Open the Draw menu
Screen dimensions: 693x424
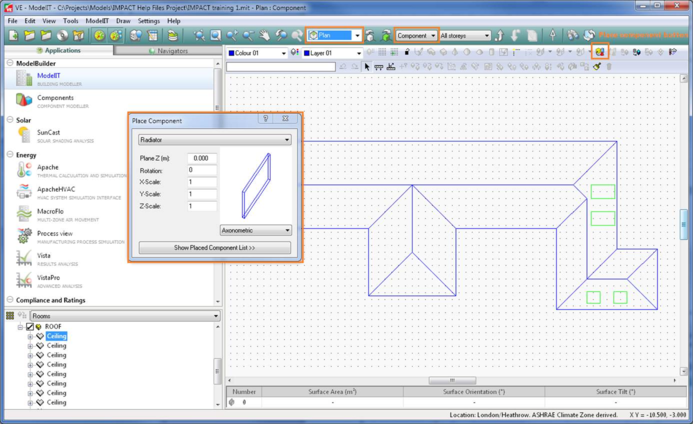pyautogui.click(x=123, y=20)
